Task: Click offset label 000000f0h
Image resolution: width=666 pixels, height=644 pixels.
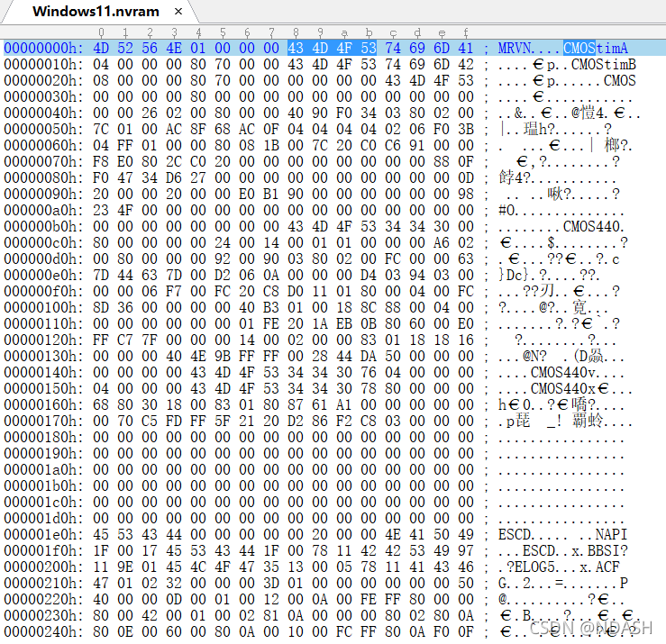Action: [x=43, y=291]
